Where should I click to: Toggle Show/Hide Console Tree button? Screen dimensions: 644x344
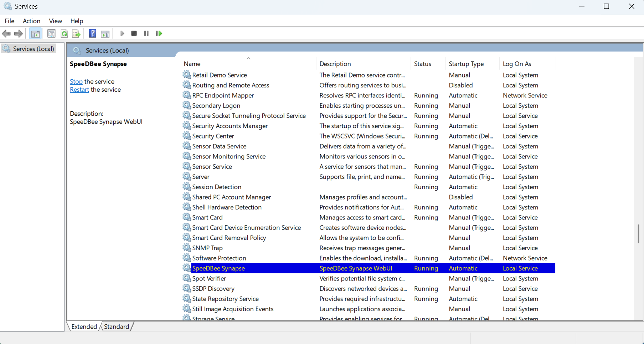click(x=35, y=34)
